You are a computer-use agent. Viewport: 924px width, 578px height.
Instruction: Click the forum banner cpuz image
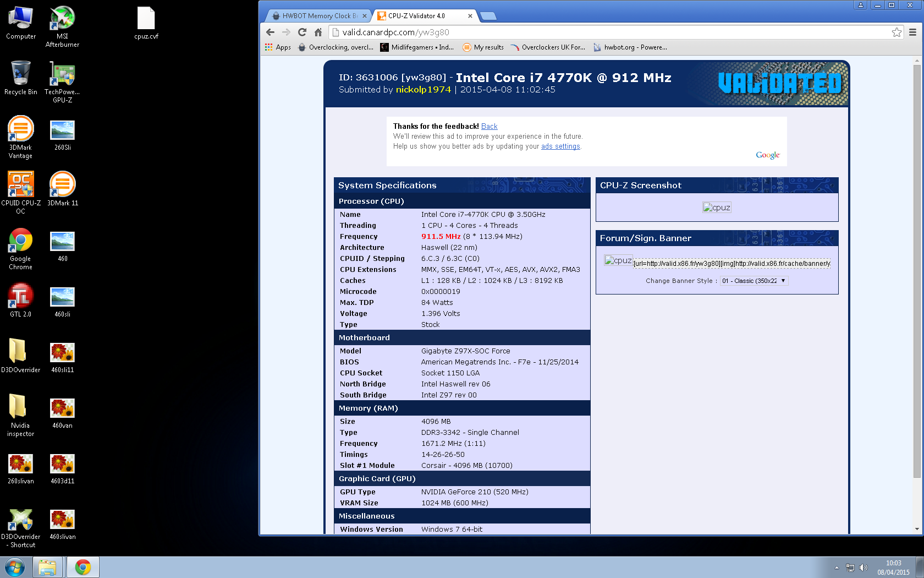coord(619,260)
